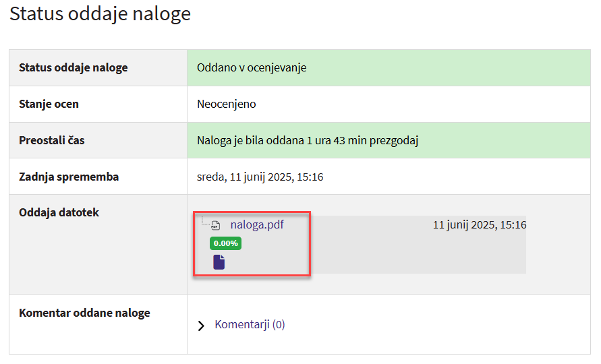
Task: Click the "Oddano v ocenjevanje" status cell
Action: coord(252,68)
